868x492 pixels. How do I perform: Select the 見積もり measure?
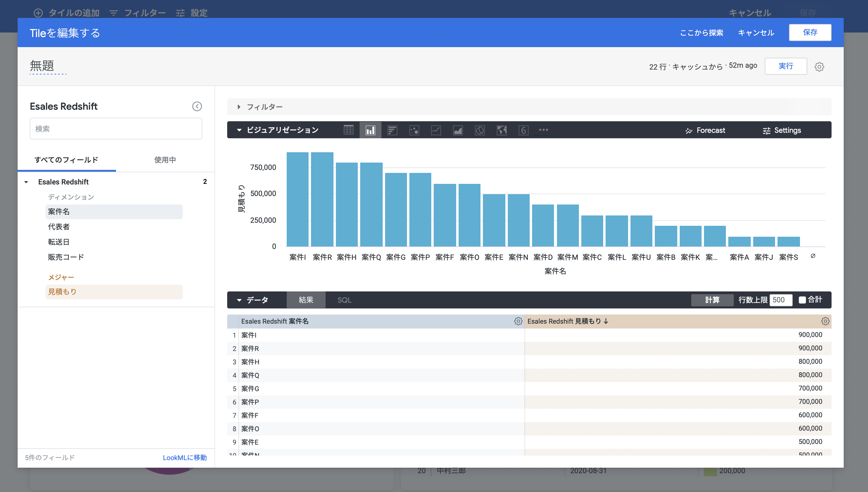[x=114, y=292]
